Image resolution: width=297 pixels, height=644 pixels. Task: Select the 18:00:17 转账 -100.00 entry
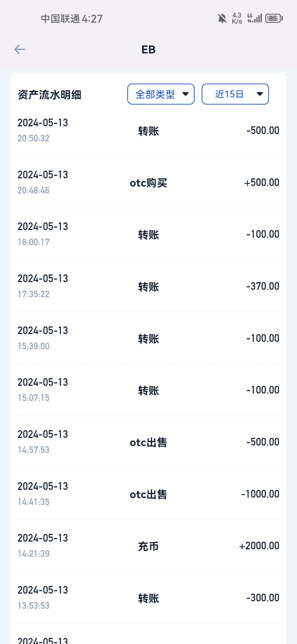tap(148, 234)
